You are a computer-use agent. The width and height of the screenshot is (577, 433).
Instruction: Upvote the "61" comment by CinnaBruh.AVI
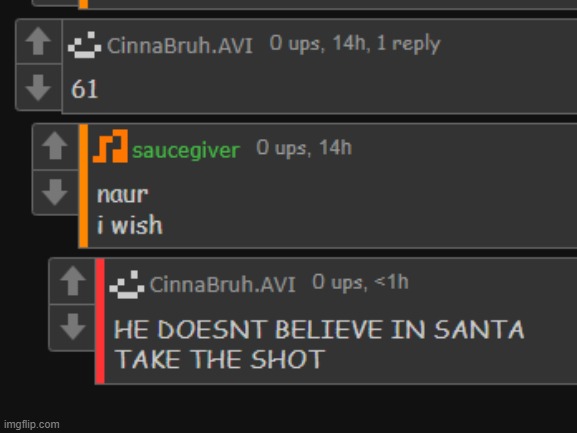pyautogui.click(x=38, y=41)
